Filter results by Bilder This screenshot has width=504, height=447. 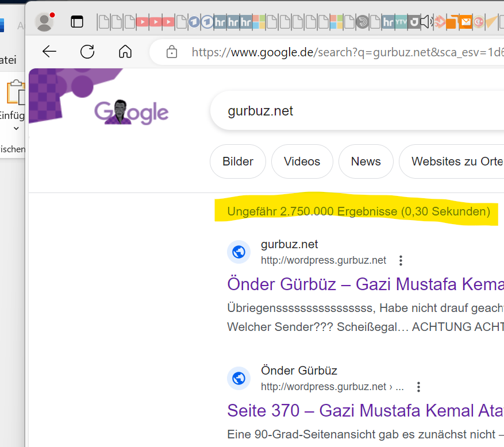(238, 161)
